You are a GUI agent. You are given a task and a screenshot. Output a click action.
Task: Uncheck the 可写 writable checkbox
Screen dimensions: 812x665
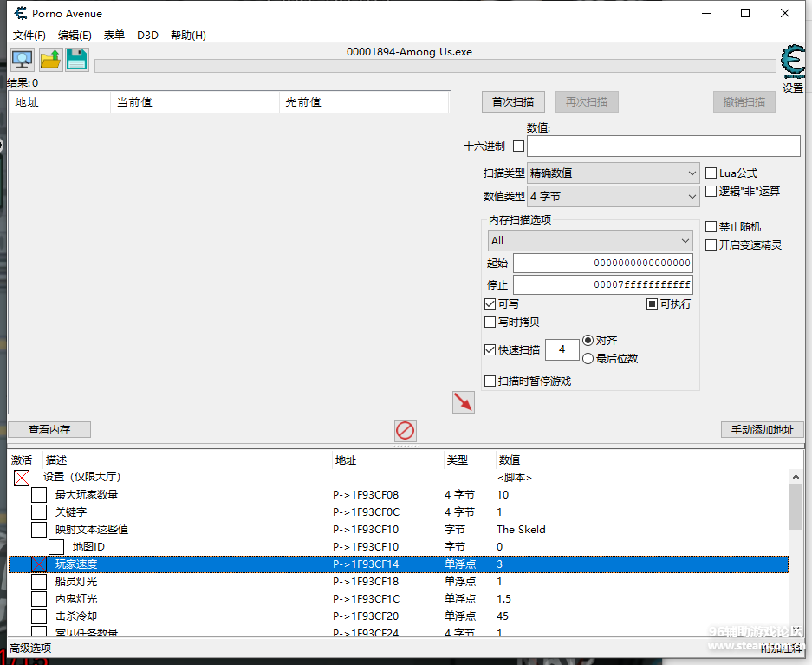[x=490, y=304]
